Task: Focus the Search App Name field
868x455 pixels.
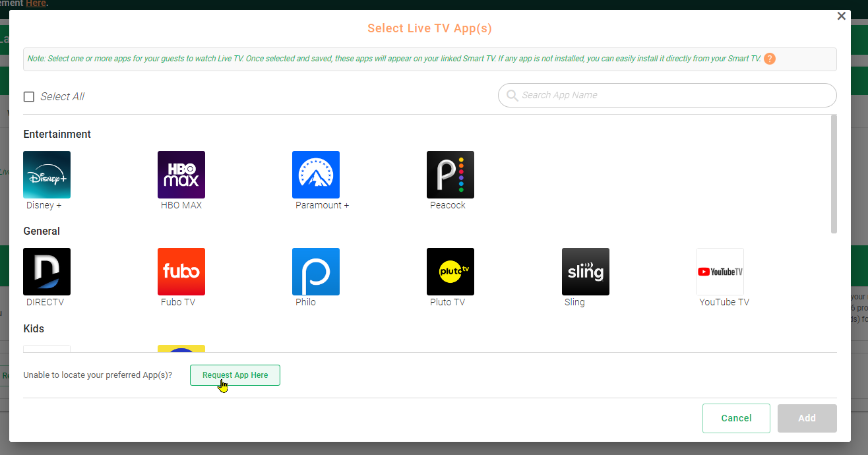Action: pos(667,95)
